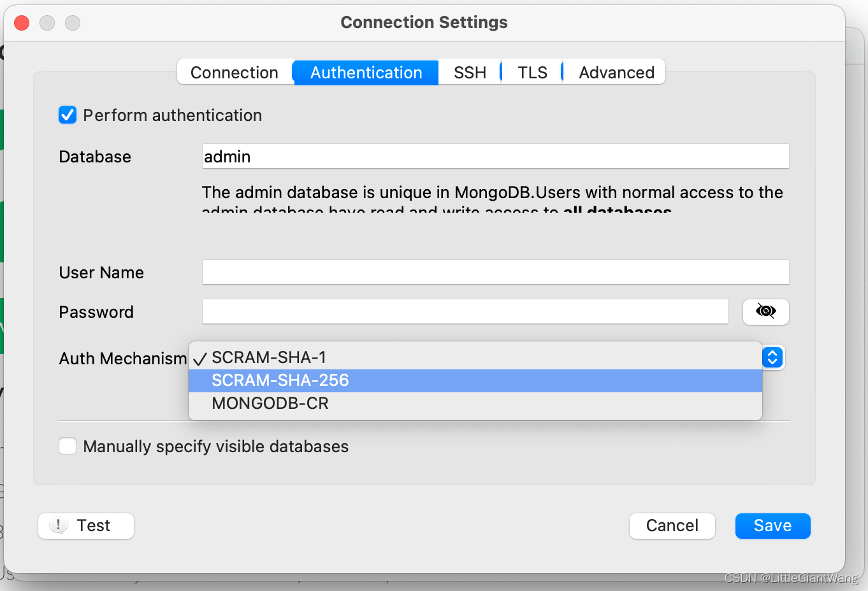868x591 pixels.
Task: Cancel the connection settings dialog
Action: [x=672, y=525]
